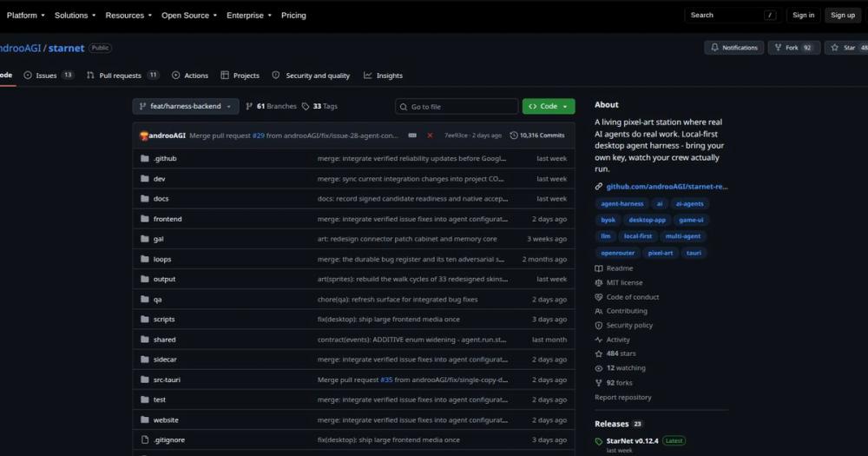Image resolution: width=868 pixels, height=456 pixels.
Task: Expand the Open Source menu
Action: [188, 16]
